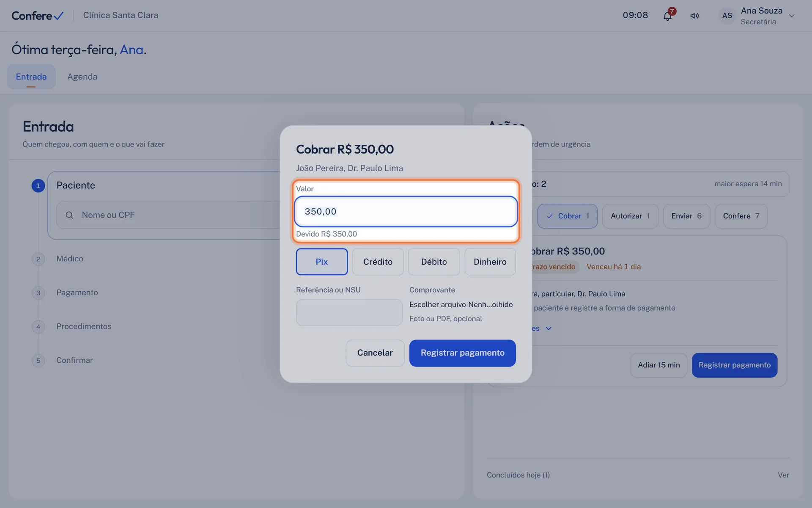This screenshot has width=812, height=508.
Task: Filter actions by Cobrar
Action: click(567, 216)
